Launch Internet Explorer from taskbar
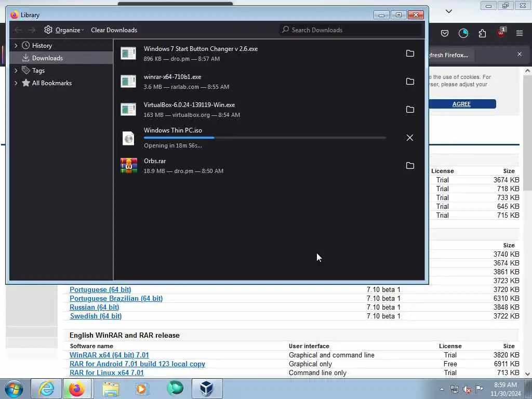 46,389
